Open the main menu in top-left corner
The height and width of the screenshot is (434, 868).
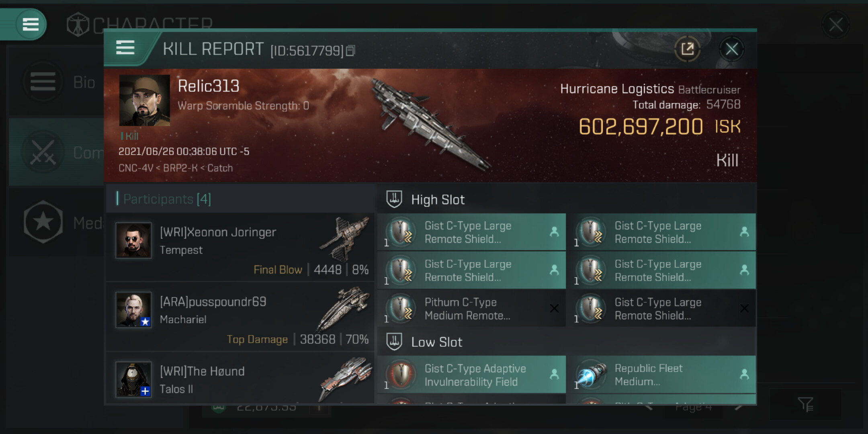31,24
